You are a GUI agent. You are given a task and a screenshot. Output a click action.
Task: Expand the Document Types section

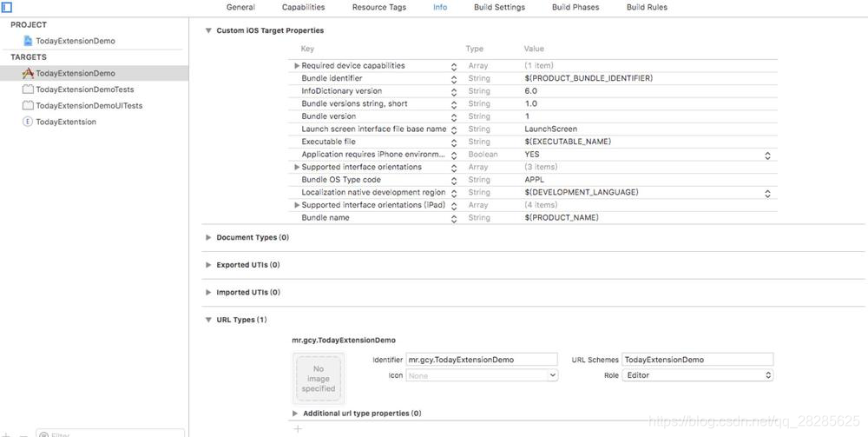[x=208, y=237]
